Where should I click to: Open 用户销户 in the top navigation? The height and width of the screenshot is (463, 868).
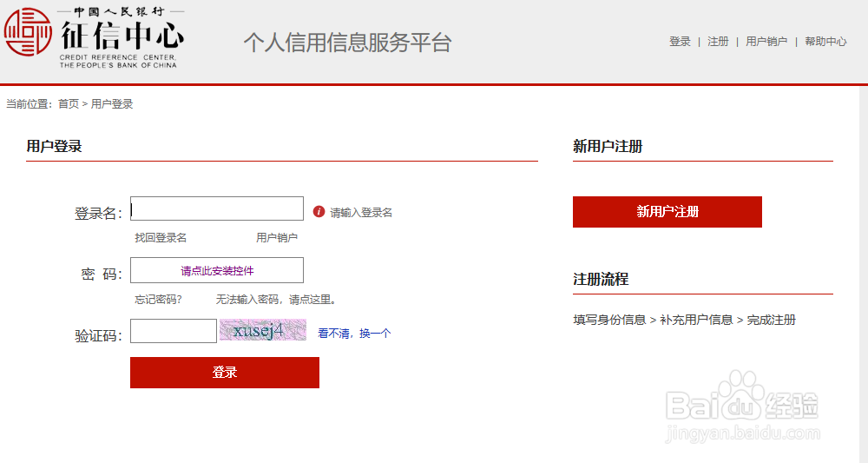coord(766,42)
